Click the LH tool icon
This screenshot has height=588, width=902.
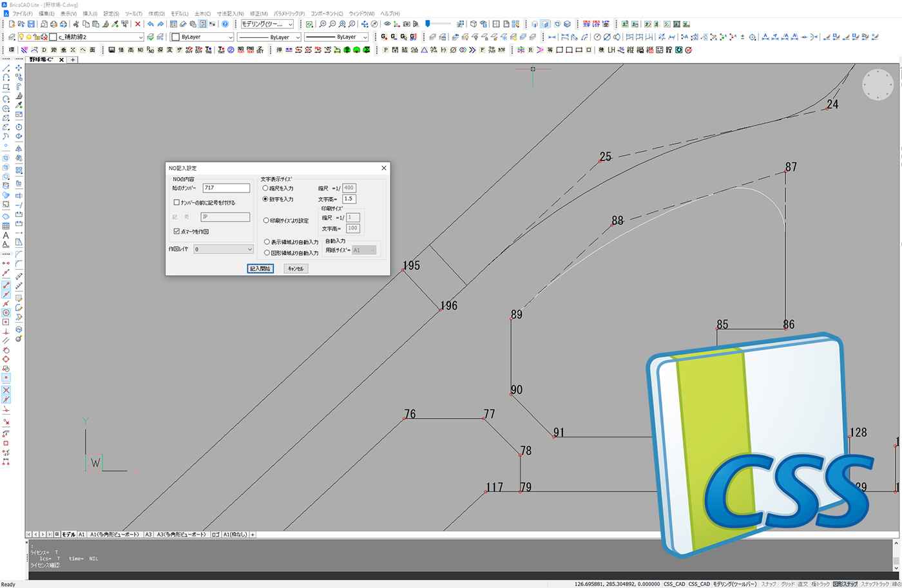[x=611, y=50]
